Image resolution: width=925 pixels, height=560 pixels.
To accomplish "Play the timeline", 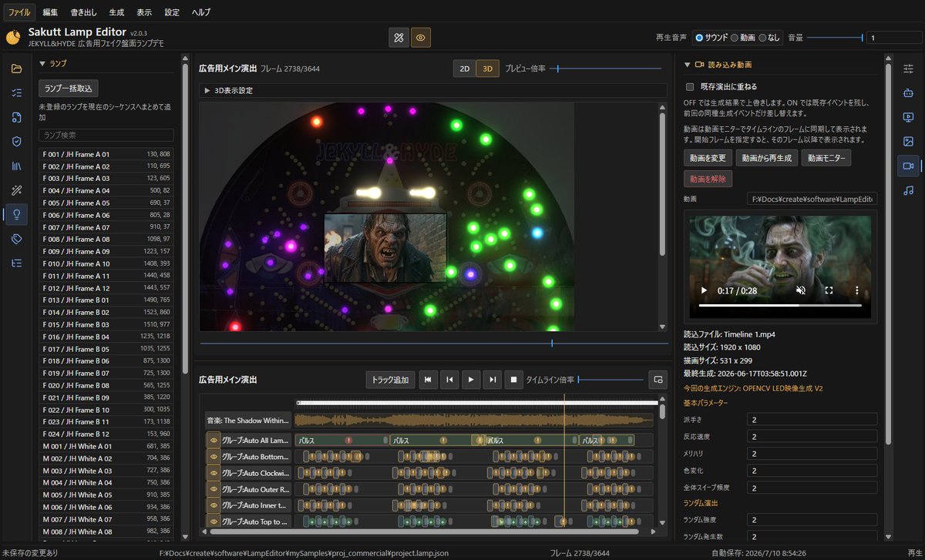I will pos(471,380).
